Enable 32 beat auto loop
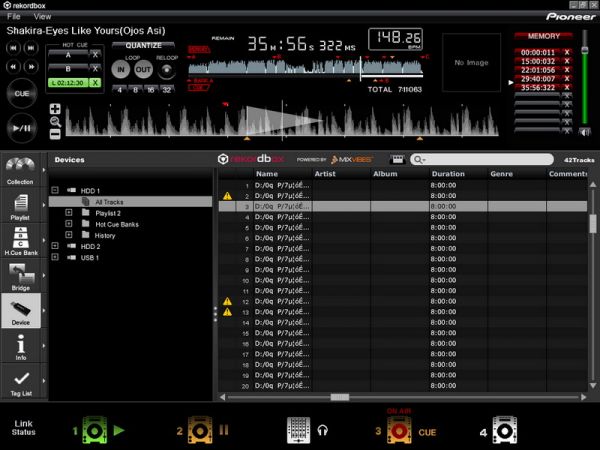Viewport: 600px width, 450px height. 167,90
